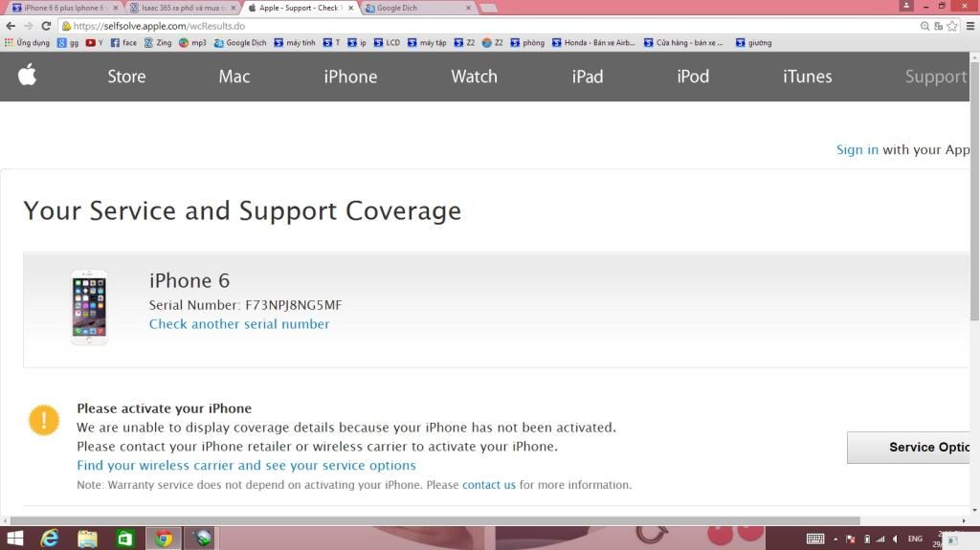980x550 pixels.
Task: Click the Sign in link
Action: click(x=857, y=149)
